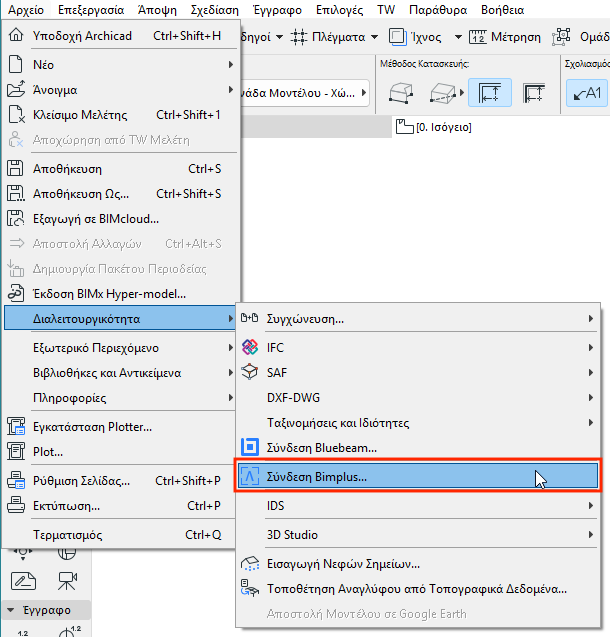Click the Υποδοχή Archicad home icon
The image size is (610, 637).
[x=16, y=35]
